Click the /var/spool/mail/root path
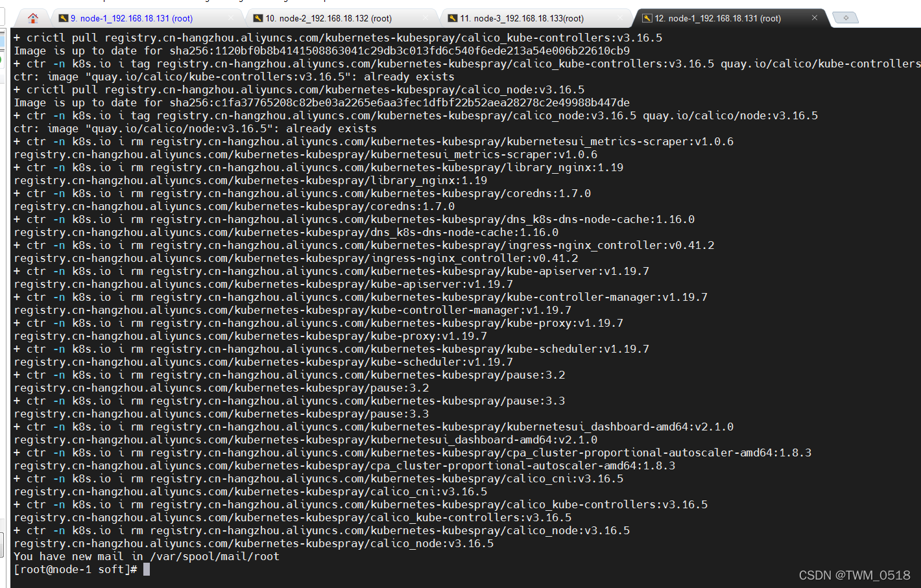This screenshot has height=588, width=921. (214, 556)
